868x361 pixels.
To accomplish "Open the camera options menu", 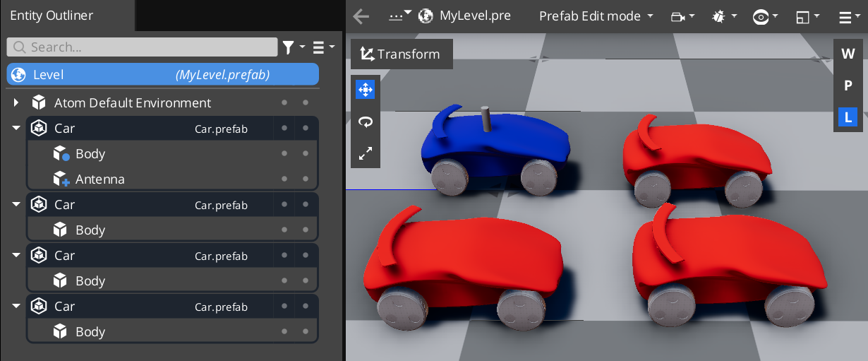I will pos(682,16).
